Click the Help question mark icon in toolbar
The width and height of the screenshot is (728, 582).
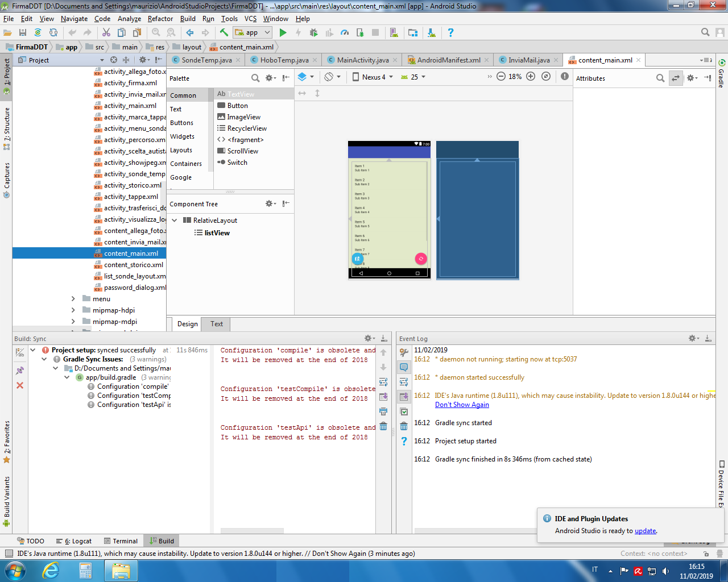[x=450, y=32]
